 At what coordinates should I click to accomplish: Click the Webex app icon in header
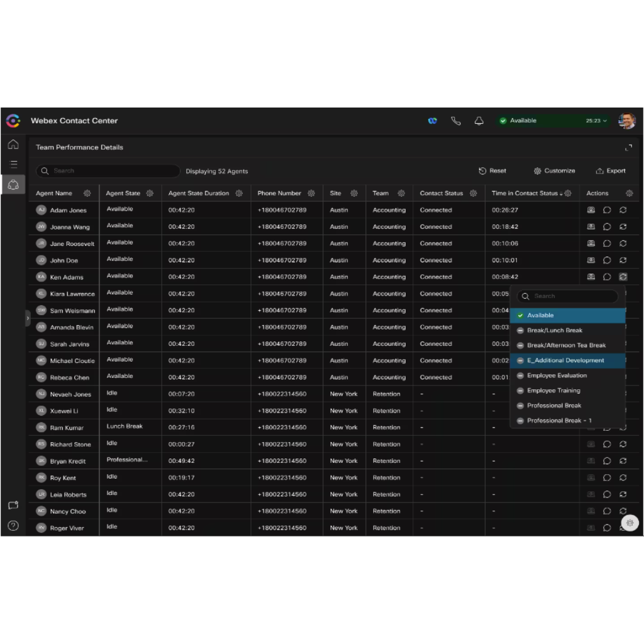point(433,121)
